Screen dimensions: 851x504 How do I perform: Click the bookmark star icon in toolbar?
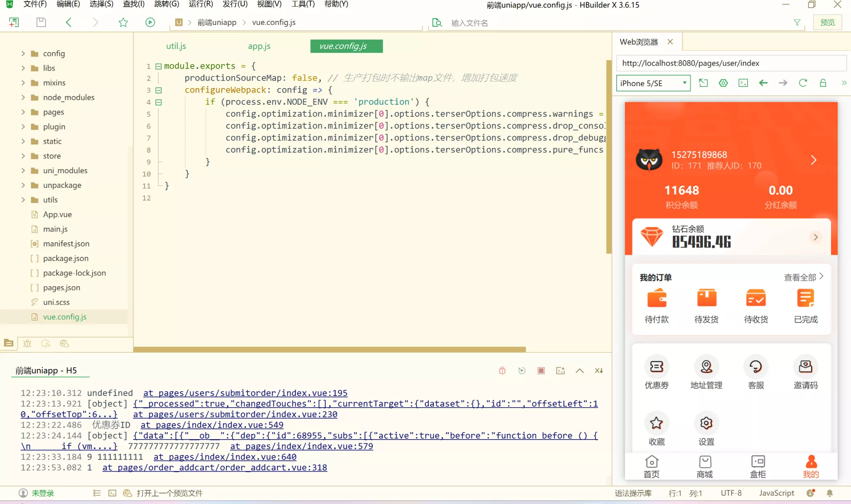click(123, 22)
